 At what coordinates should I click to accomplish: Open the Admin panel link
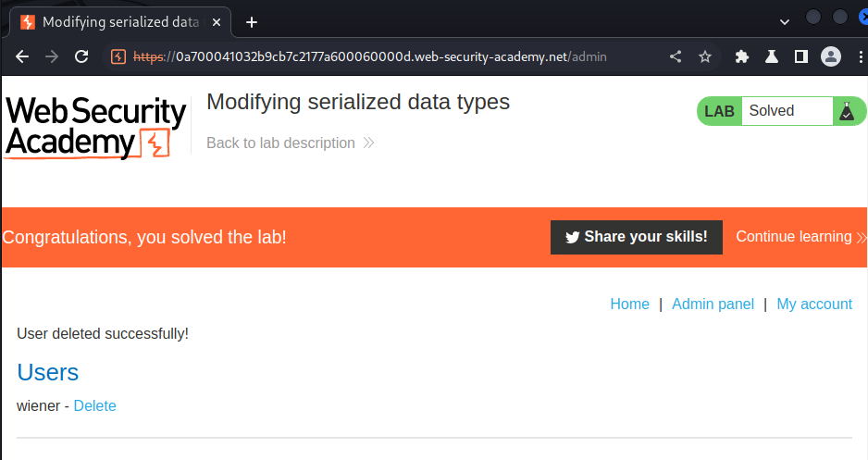tap(713, 304)
